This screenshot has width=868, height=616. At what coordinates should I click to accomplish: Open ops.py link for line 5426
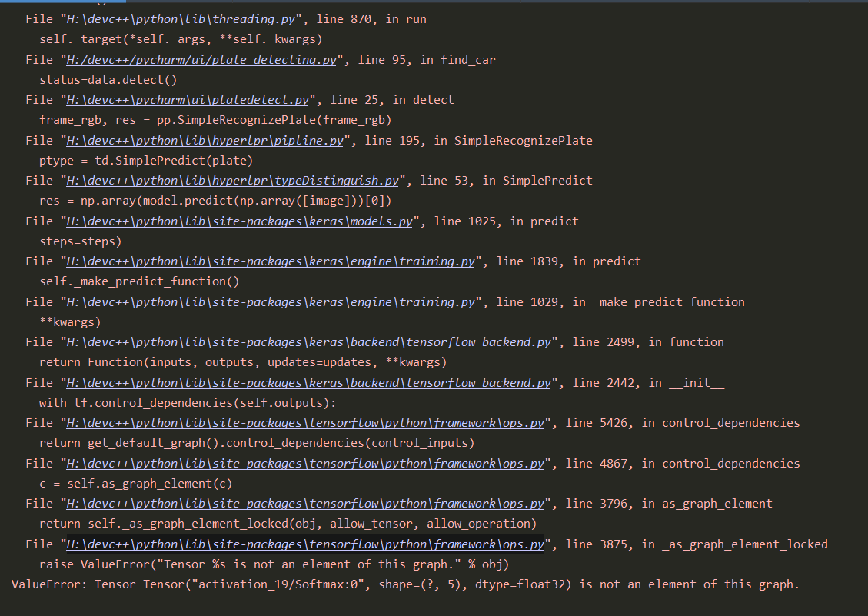(305, 423)
